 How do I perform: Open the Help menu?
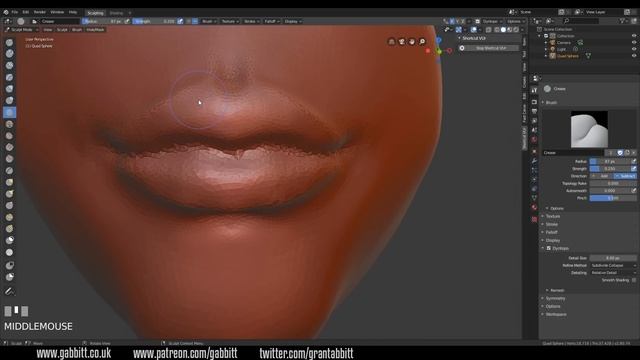coord(73,12)
